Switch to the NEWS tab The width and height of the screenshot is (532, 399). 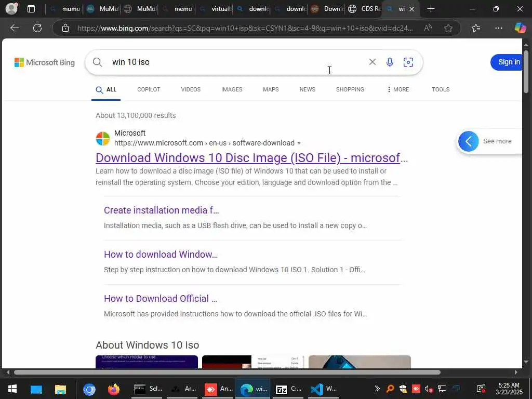(308, 89)
